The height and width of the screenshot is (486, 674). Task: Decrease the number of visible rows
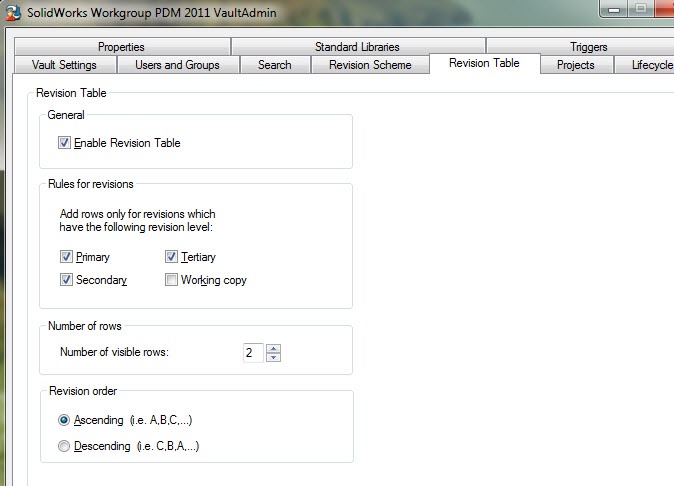click(273, 358)
